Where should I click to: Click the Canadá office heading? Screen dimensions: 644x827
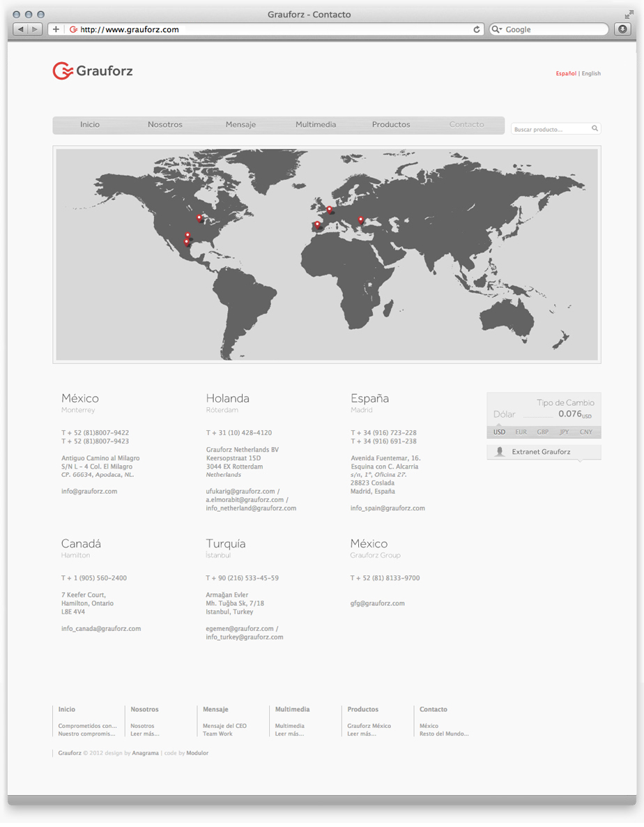point(81,544)
